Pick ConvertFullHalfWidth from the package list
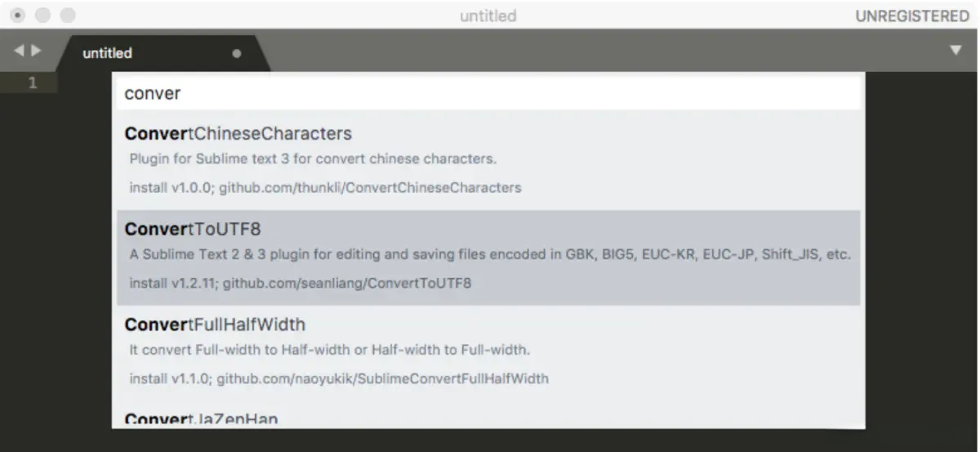This screenshot has height=452, width=980. click(x=215, y=324)
